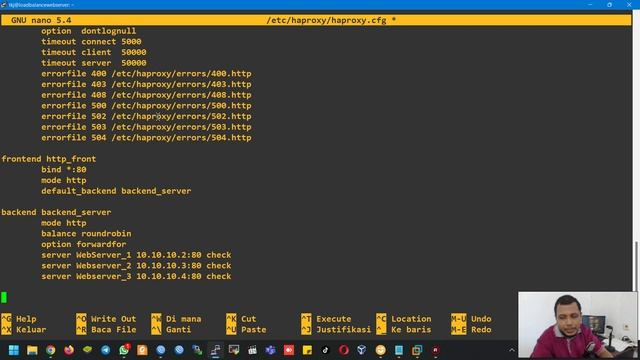Click the 'balance roundrobin' line
The width and height of the screenshot is (640, 360).
coord(86,233)
